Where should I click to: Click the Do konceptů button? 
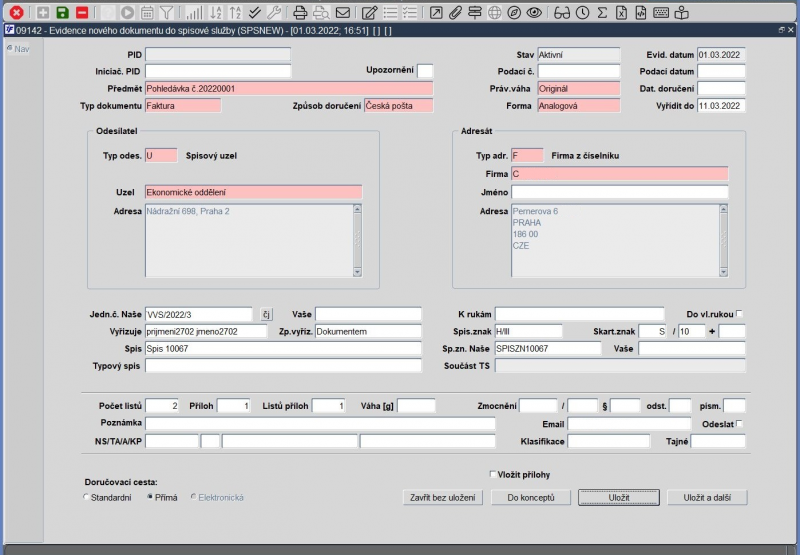[532, 497]
